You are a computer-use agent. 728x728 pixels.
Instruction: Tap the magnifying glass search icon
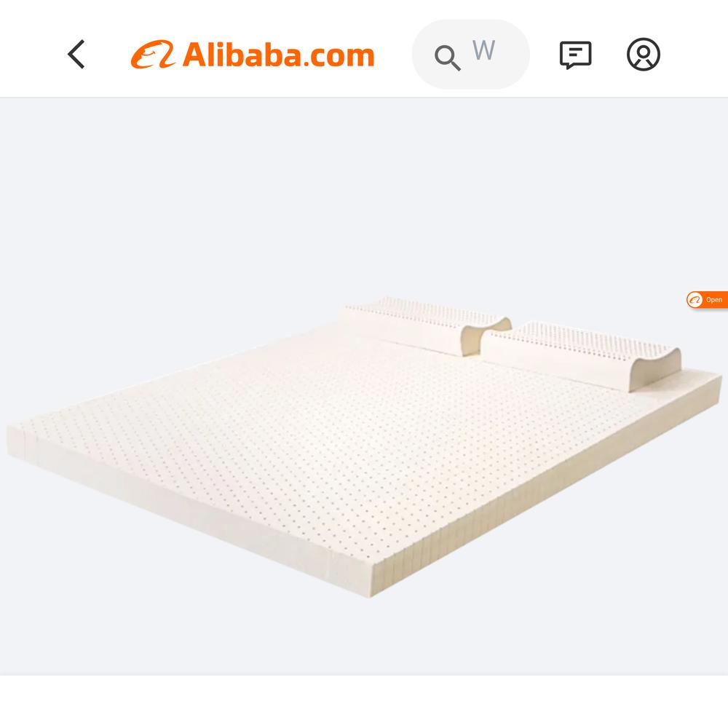tap(447, 58)
